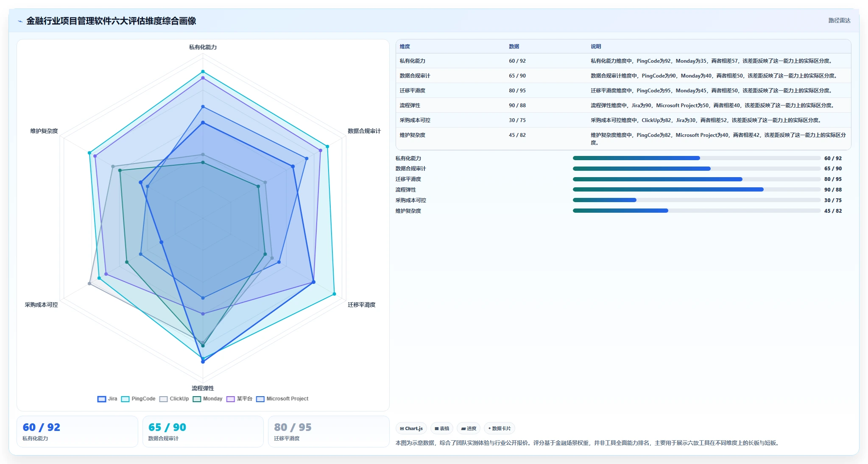Screen dimensions: 868x464
Task: Click PingCode's 迁移平滑度 outer radar point
Action: [334, 294]
